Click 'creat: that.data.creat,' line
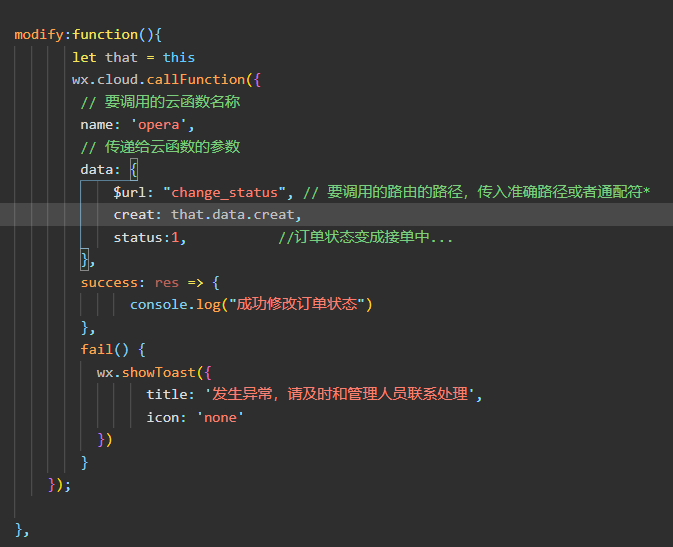Image resolution: width=673 pixels, height=547 pixels. point(207,215)
